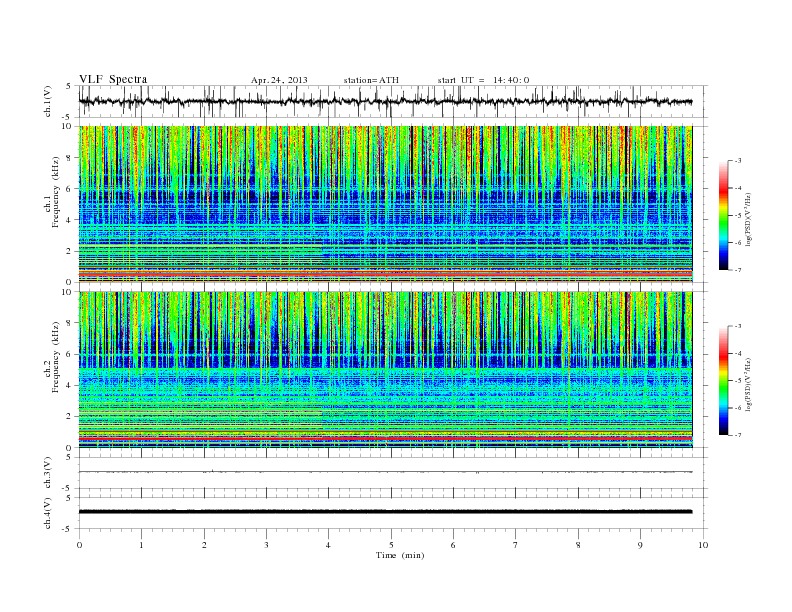Click the "6" kHz tick on ch.2 frequency axis
The width and height of the screenshot is (792, 612).
pyautogui.click(x=69, y=354)
